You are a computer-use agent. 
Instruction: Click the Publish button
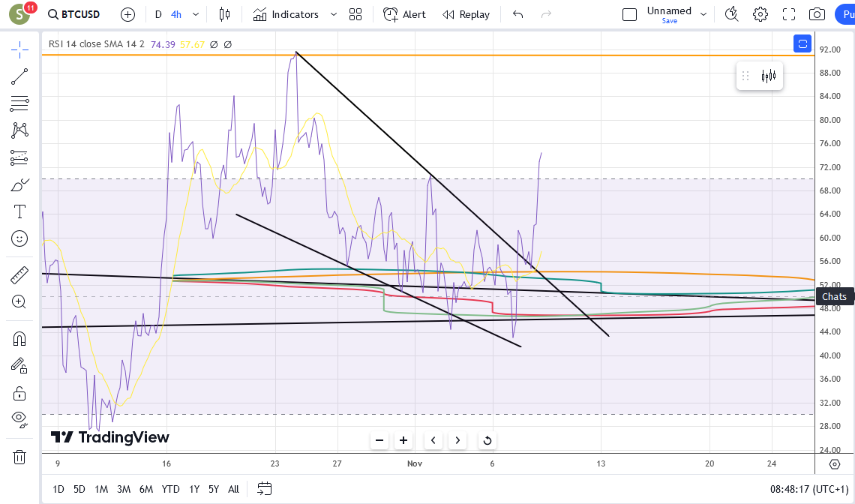846,15
